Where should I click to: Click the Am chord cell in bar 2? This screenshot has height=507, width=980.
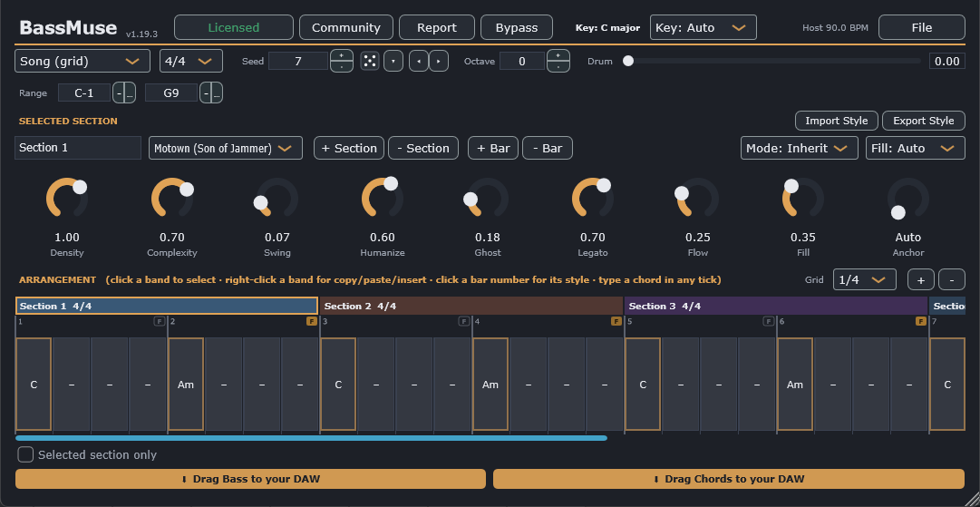[186, 385]
